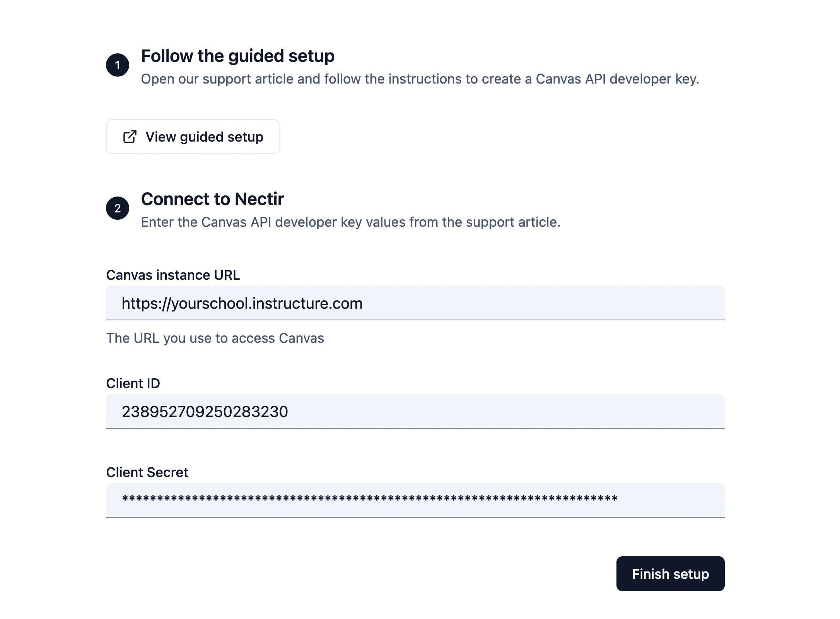This screenshot has width=840, height=619.
Task: Select the URL helper text below the field
Action: pyautogui.click(x=215, y=338)
